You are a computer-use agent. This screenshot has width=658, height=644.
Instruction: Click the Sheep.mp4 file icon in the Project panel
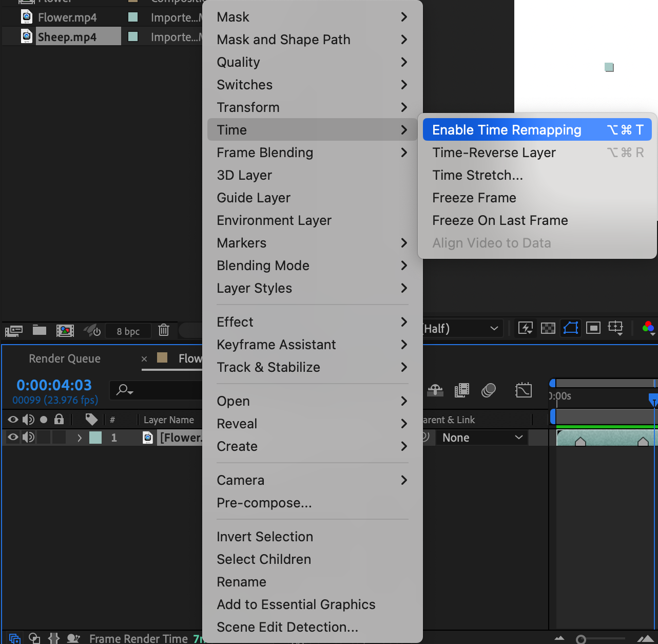[x=27, y=36]
